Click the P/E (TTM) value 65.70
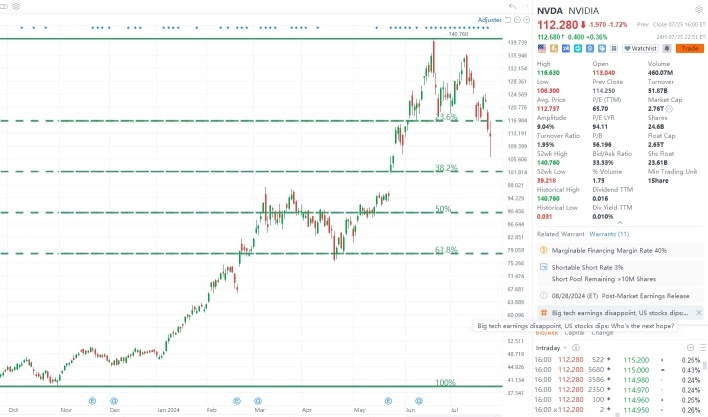 pyautogui.click(x=601, y=109)
